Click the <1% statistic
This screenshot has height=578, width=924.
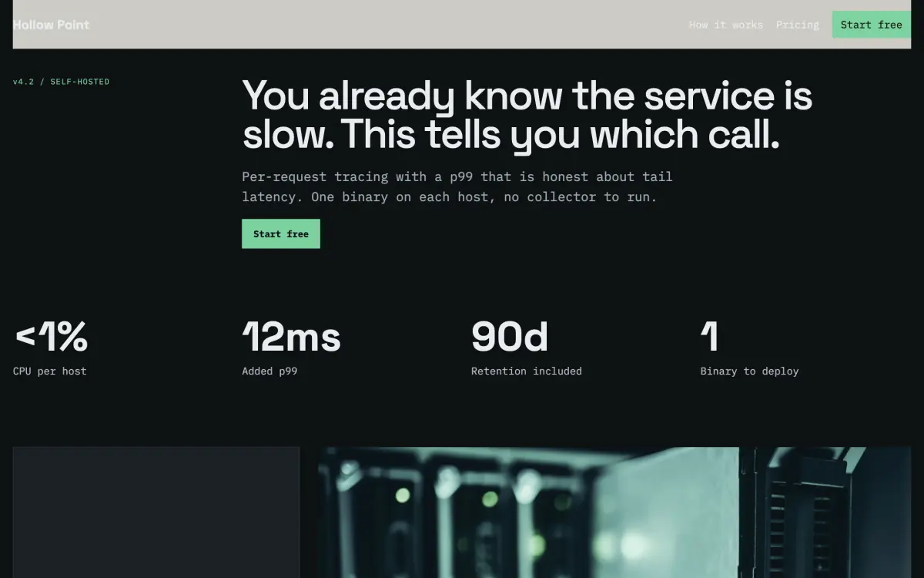point(51,337)
